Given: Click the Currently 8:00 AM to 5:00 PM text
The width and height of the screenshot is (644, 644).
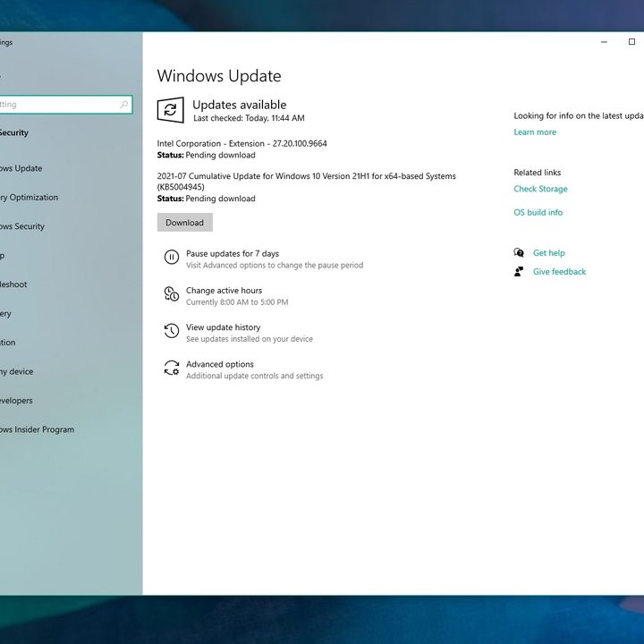Looking at the screenshot, I should 237,302.
